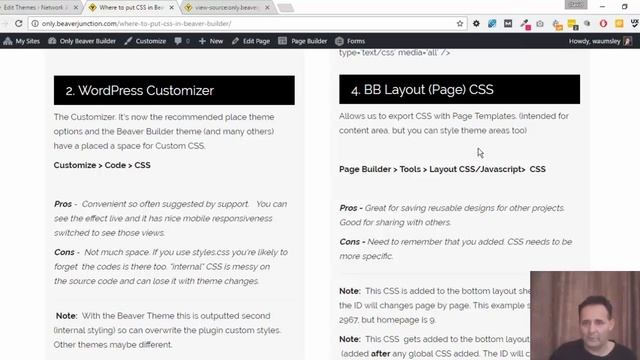Image resolution: width=640 pixels, height=360 pixels.
Task: Open Customize in the admin bar
Action: [145, 41]
